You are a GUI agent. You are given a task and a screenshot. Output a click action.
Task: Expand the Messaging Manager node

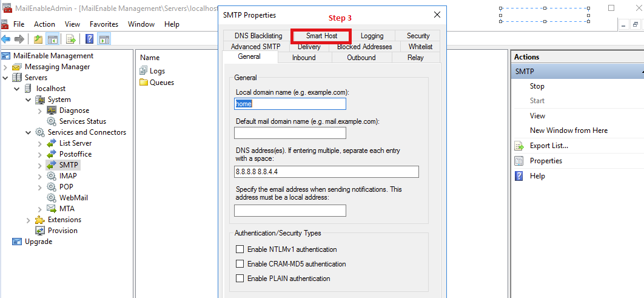[x=5, y=67]
